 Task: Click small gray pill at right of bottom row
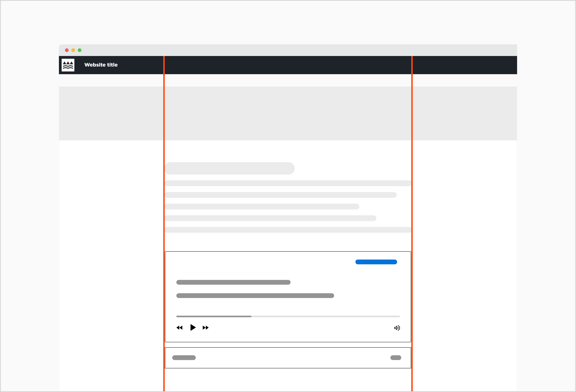coord(396,358)
